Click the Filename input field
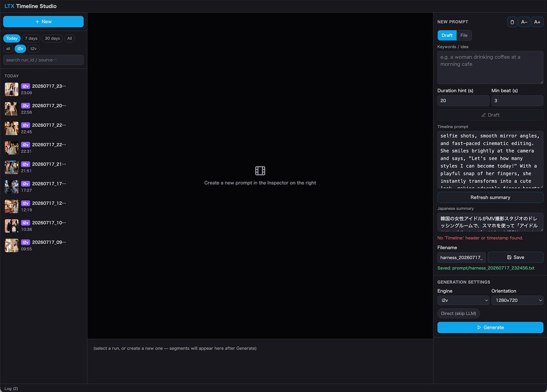Screen dimensions: 547x392 pos(462,258)
